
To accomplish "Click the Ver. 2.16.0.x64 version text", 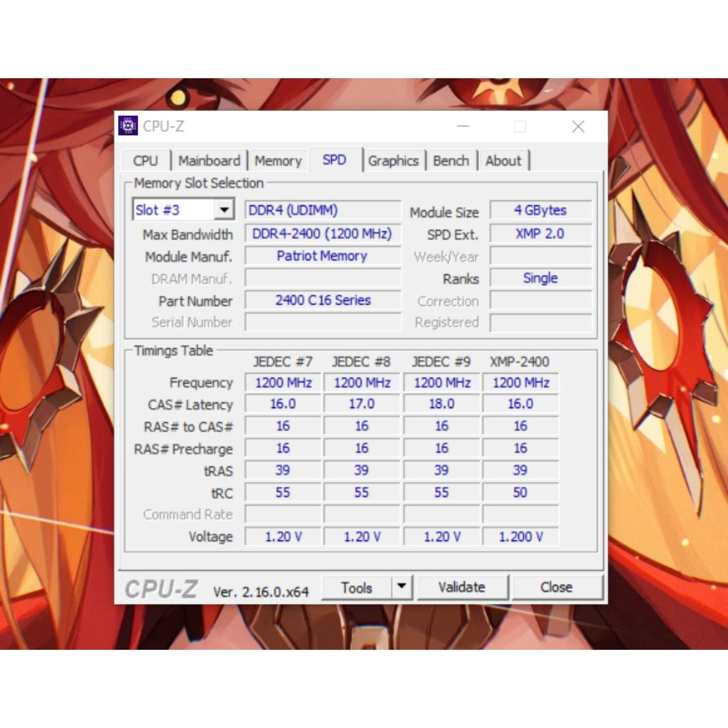I will coord(261,591).
